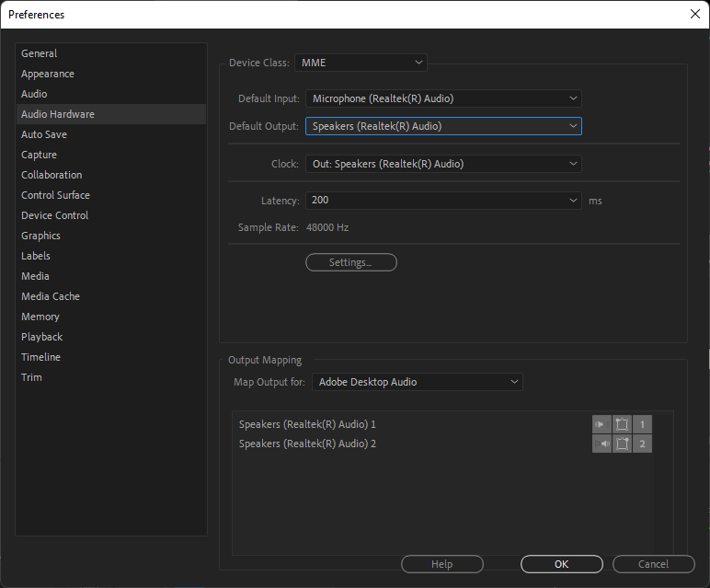Open Playback preferences
This screenshot has height=588, width=710.
(x=111, y=337)
